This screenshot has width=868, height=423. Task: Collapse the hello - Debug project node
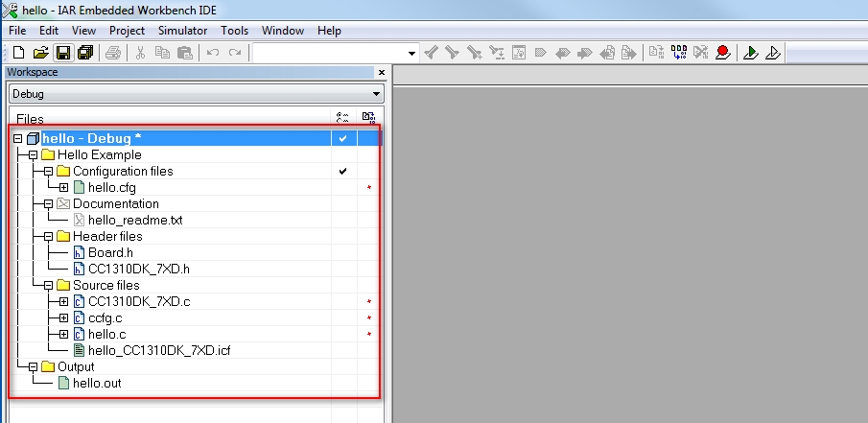(x=17, y=138)
